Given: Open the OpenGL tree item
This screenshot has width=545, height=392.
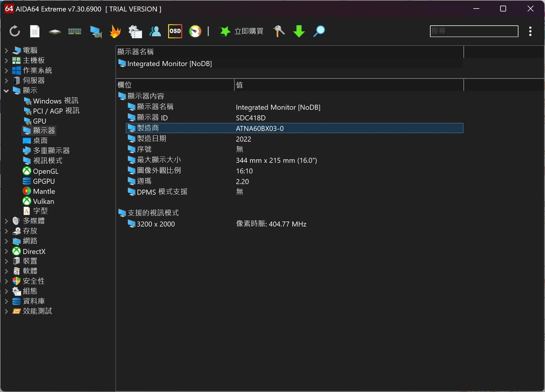Looking at the screenshot, I should tap(41, 171).
